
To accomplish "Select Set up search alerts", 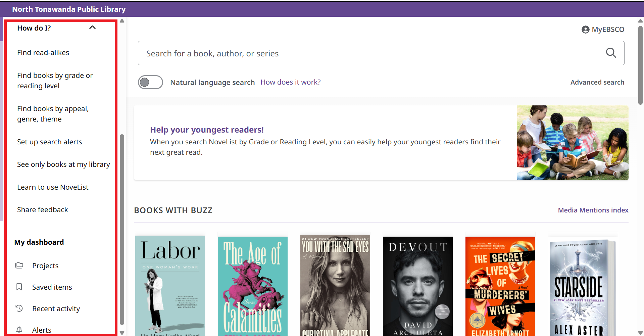I will pyautogui.click(x=49, y=142).
